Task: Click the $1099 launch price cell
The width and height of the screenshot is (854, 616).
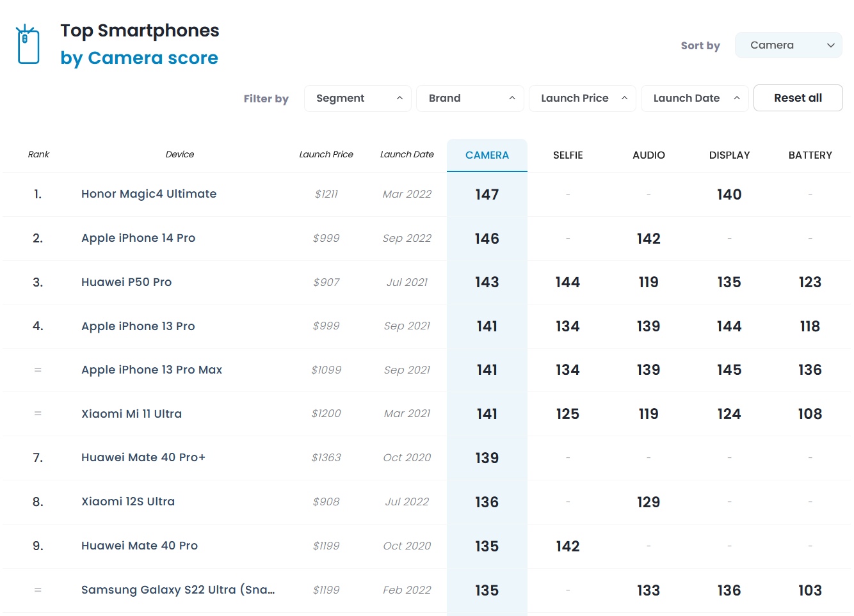Action: pos(326,370)
